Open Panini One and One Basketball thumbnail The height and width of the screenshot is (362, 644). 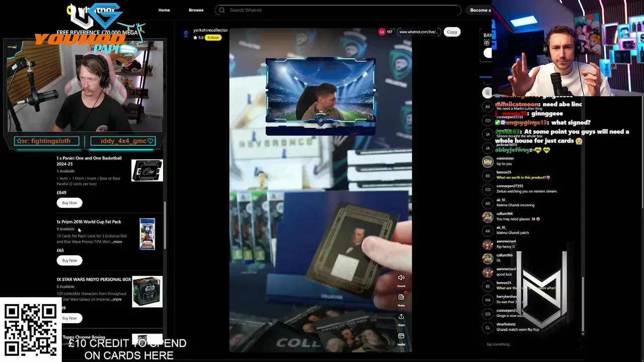147,170
